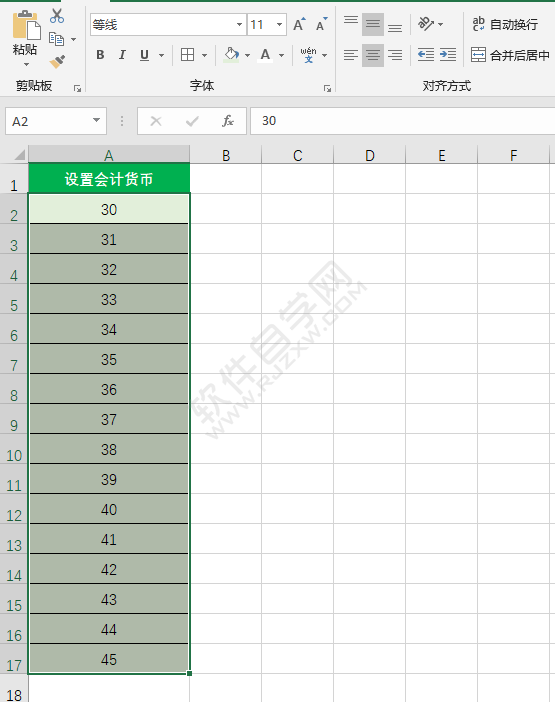Toggle Italic formatting
555x702 pixels.
coord(122,55)
